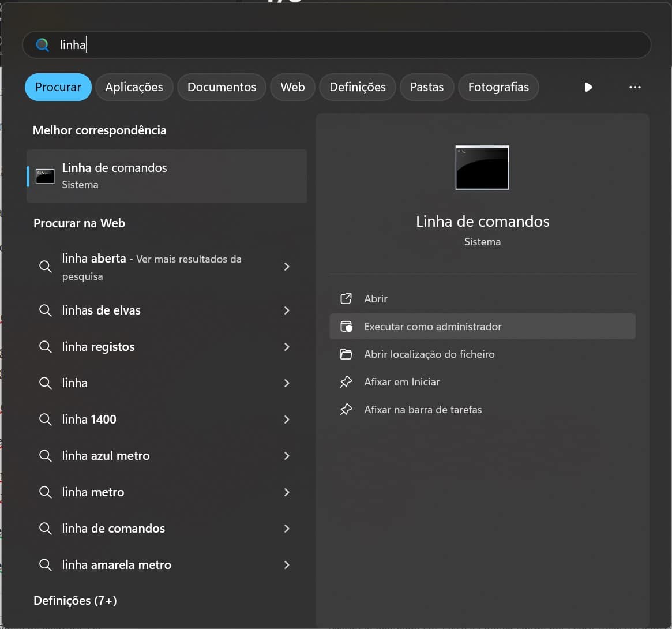Click the pin icon for Afixar na barra de tarefas
Image resolution: width=672 pixels, height=629 pixels.
point(346,410)
